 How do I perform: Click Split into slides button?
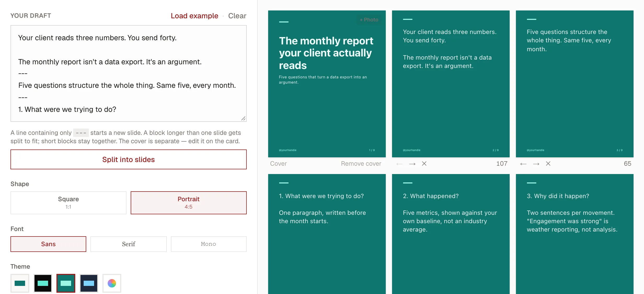pyautogui.click(x=129, y=159)
